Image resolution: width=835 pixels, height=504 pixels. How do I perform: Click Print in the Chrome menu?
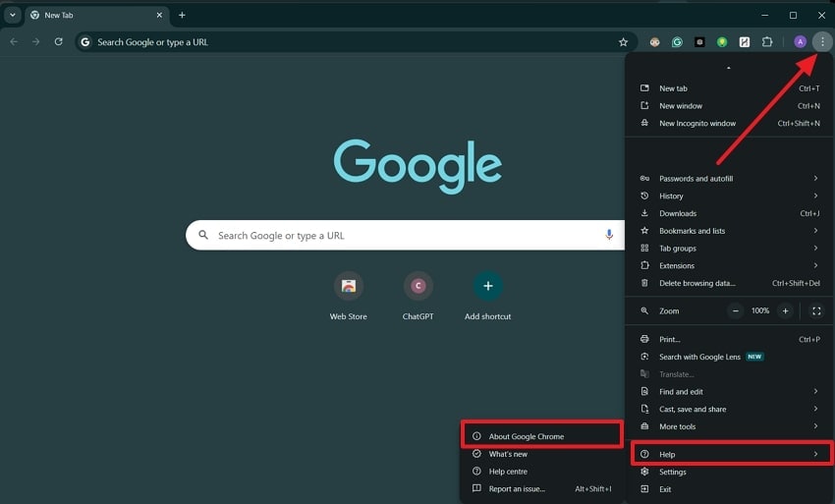(730, 339)
